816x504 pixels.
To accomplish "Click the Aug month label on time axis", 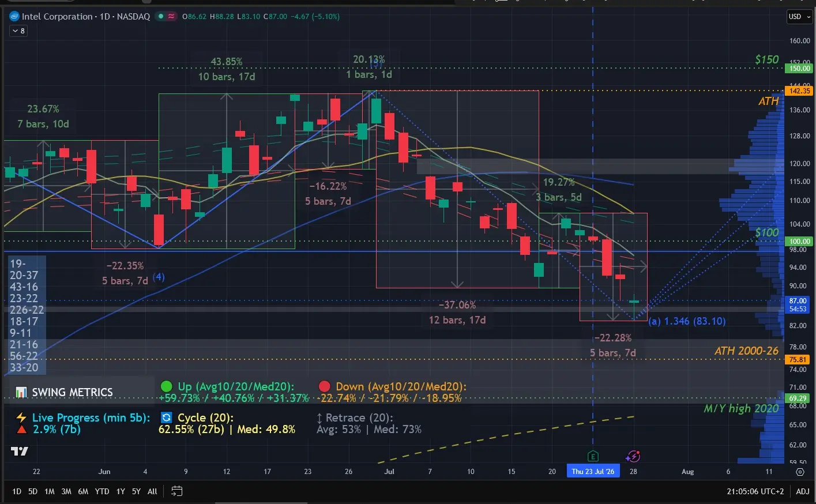I will tap(687, 472).
